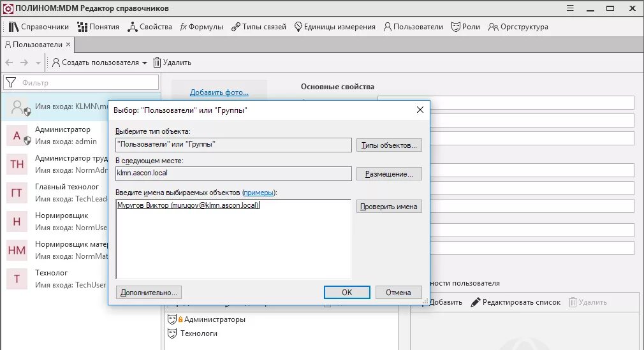
Task: Open the примеры link
Action: 259,193
